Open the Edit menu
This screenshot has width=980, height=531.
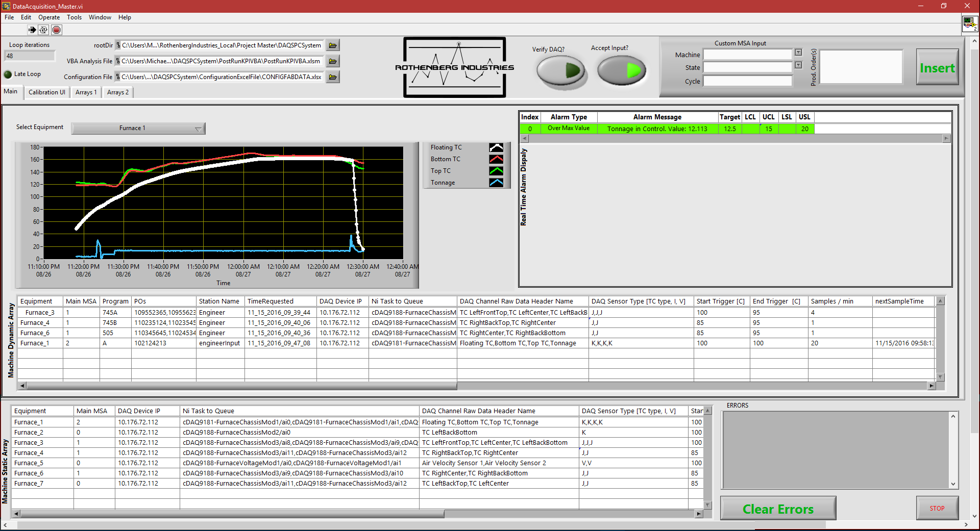pyautogui.click(x=26, y=17)
